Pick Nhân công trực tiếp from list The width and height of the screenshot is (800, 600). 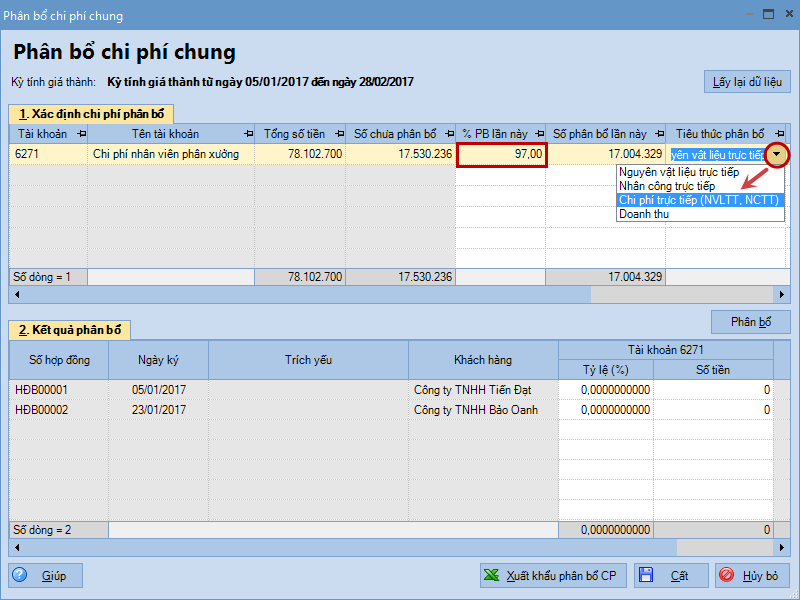[x=666, y=186]
